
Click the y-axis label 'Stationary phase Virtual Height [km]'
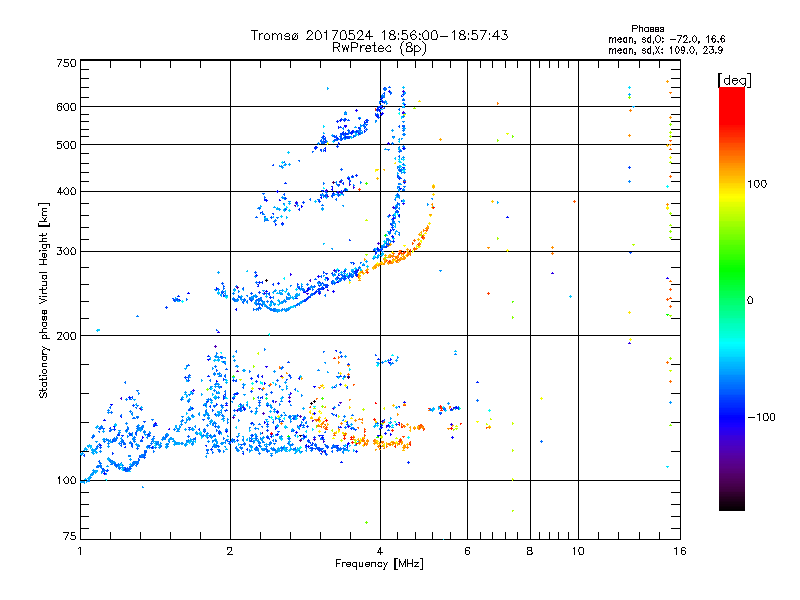pyautogui.click(x=43, y=300)
